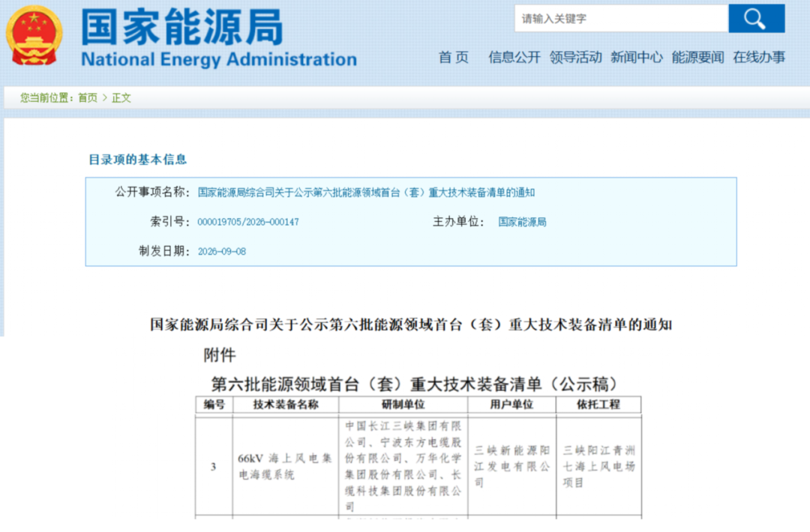The image size is (810, 532).
Task: Click the index number 000019705/2026-000147
Action: tap(248, 222)
